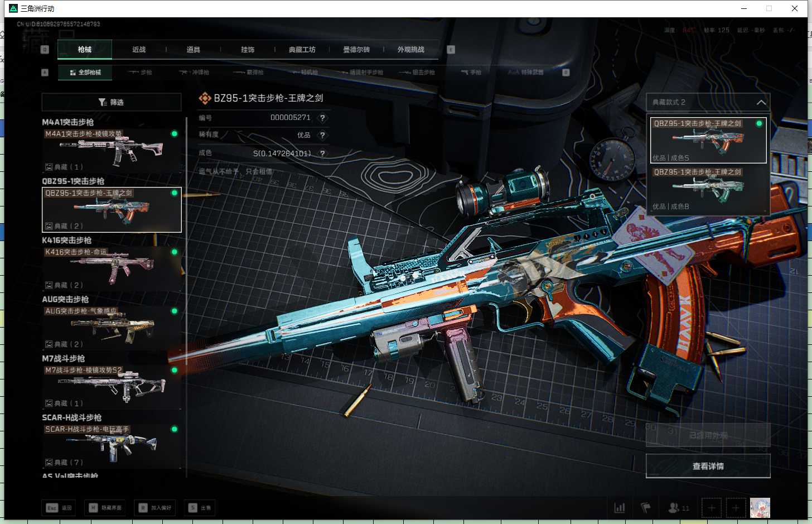Click the 出售 sell button
Screen dimensions: 812x524
[x=200, y=508]
